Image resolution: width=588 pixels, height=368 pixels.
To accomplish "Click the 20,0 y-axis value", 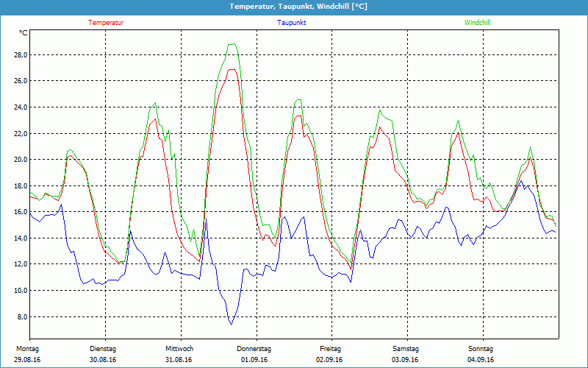I will 21,160.
